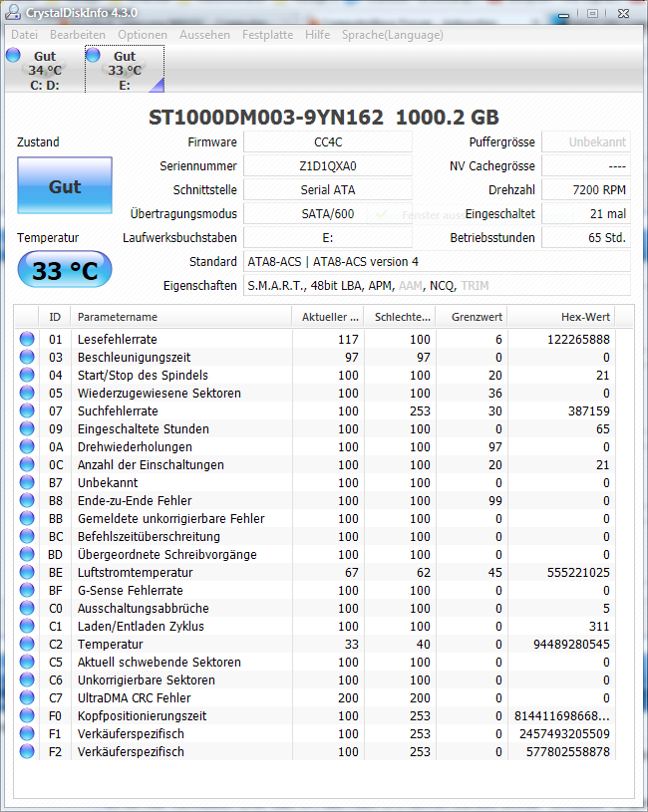Screen dimensions: 648x812
Task: Select hex value 122265888 in Lesefehlerrate row
Action: [x=578, y=339]
